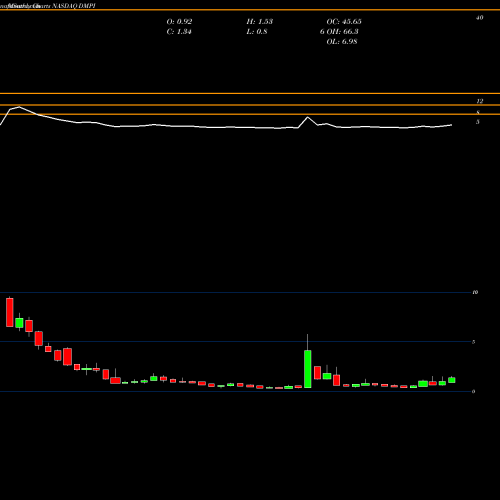
Task: Click the NASDAQ DMPI chart title
Action: point(74,6)
